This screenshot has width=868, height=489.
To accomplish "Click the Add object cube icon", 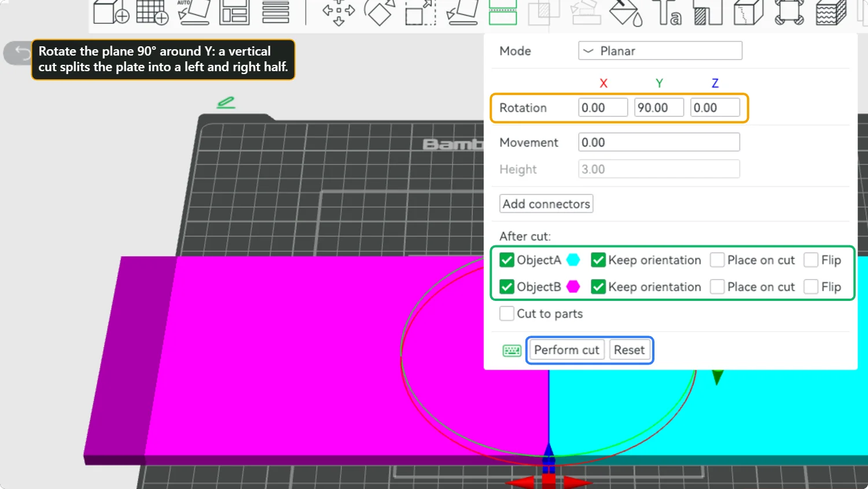I will coord(111,12).
